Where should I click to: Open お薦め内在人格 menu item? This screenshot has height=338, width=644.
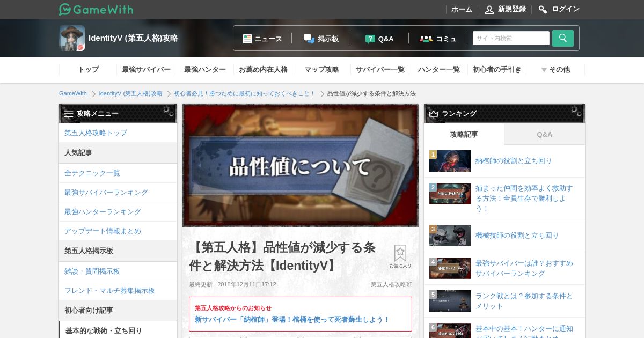point(263,70)
